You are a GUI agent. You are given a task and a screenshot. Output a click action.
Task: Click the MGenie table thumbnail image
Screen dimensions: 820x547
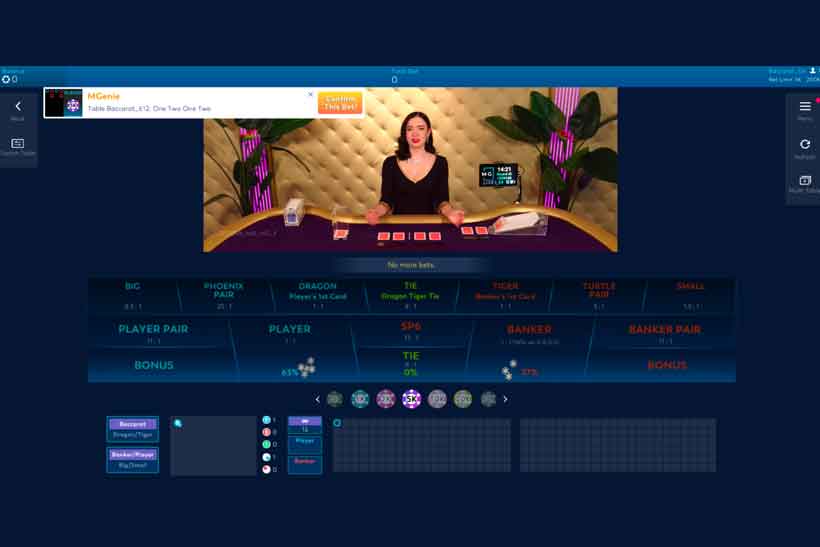point(64,102)
